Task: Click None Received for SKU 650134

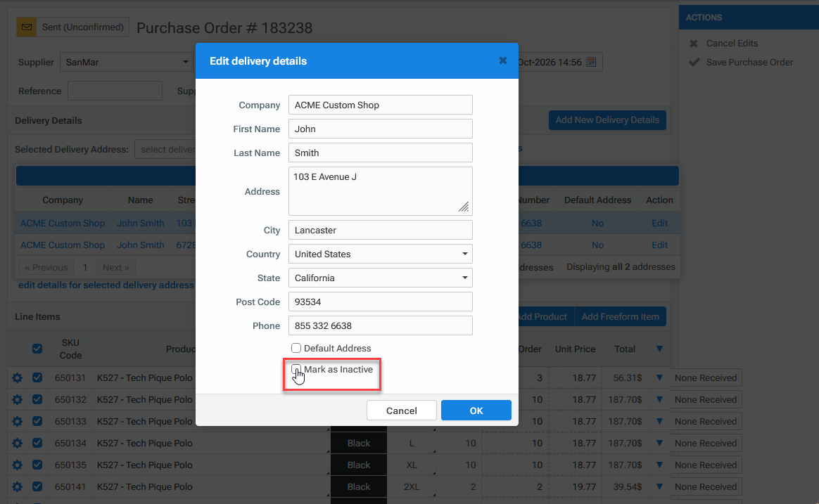Action: 705,443
